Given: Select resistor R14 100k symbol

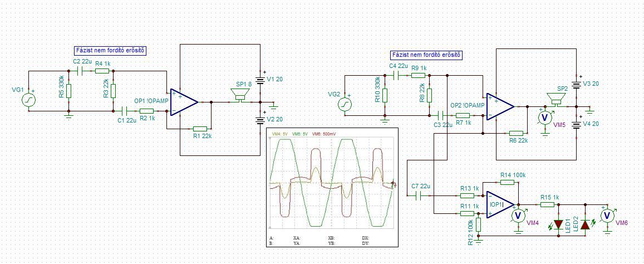Looking at the screenshot, I should 507,182.
